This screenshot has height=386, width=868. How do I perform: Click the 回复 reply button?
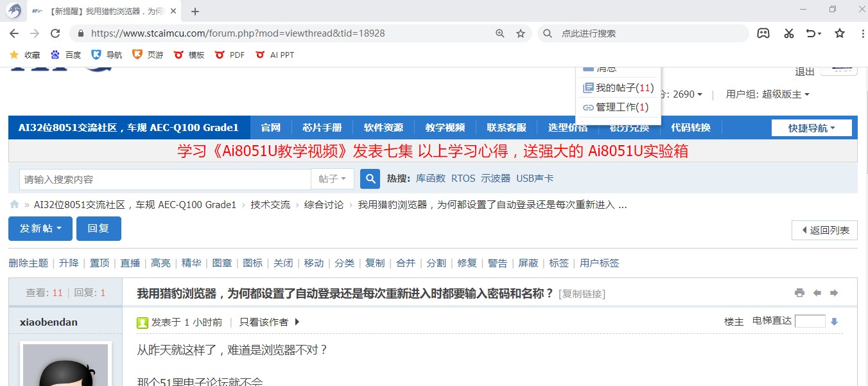[99, 229]
